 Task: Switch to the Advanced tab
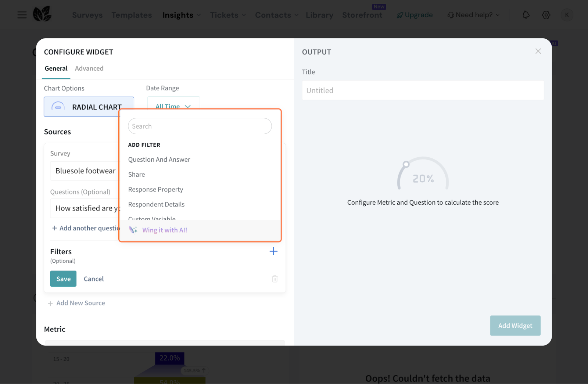click(89, 68)
